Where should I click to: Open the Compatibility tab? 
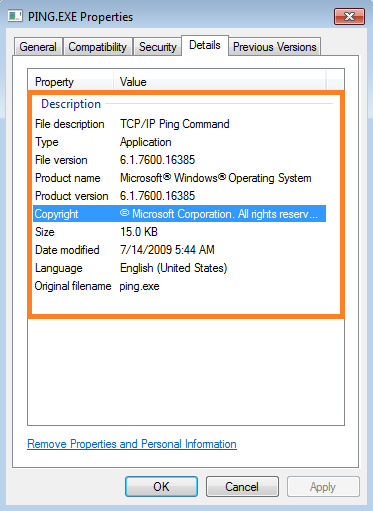click(x=97, y=47)
